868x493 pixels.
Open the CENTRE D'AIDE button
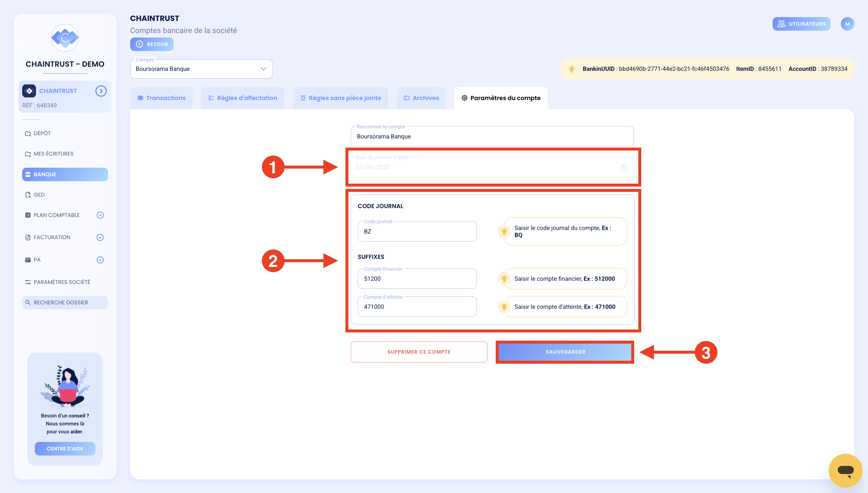coord(65,449)
